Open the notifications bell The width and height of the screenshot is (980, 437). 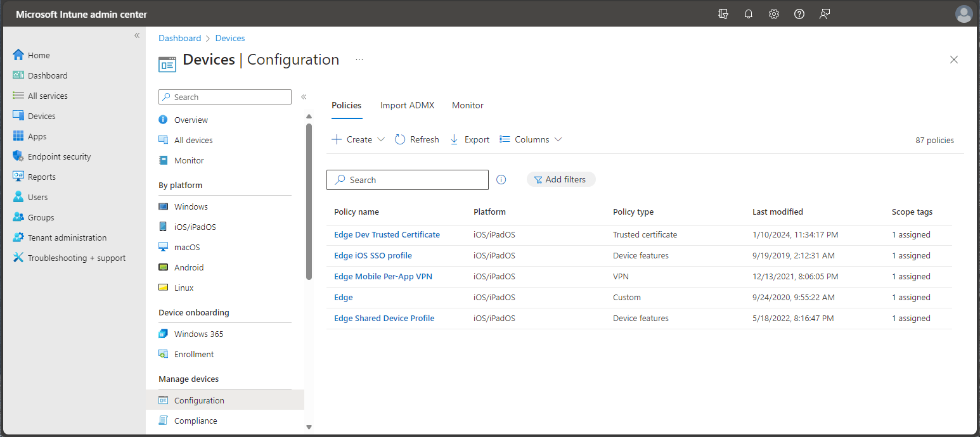coord(749,13)
